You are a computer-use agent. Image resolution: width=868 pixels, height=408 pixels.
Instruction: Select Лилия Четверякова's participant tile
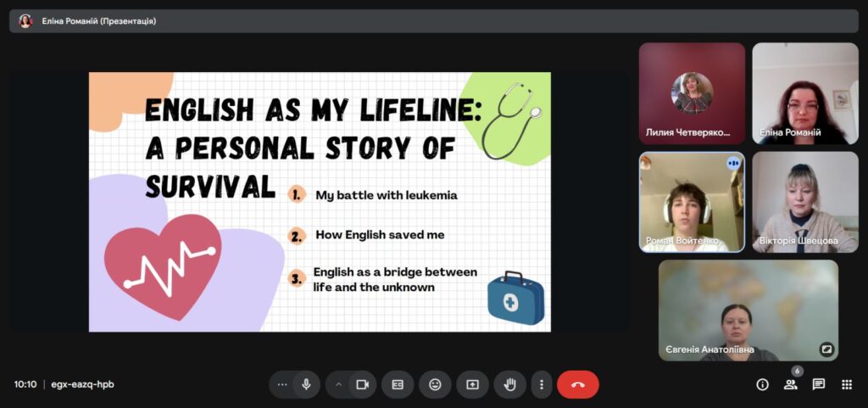(x=692, y=93)
